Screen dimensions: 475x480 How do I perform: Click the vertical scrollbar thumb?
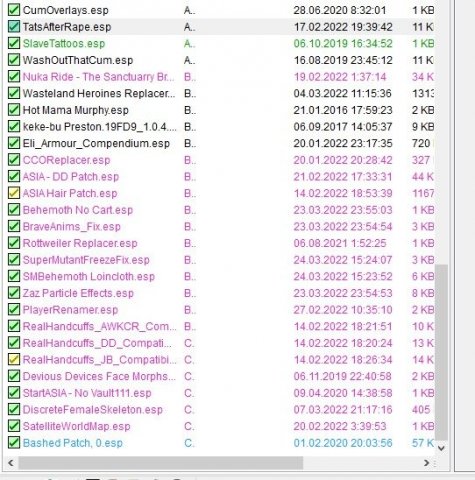(441, 353)
